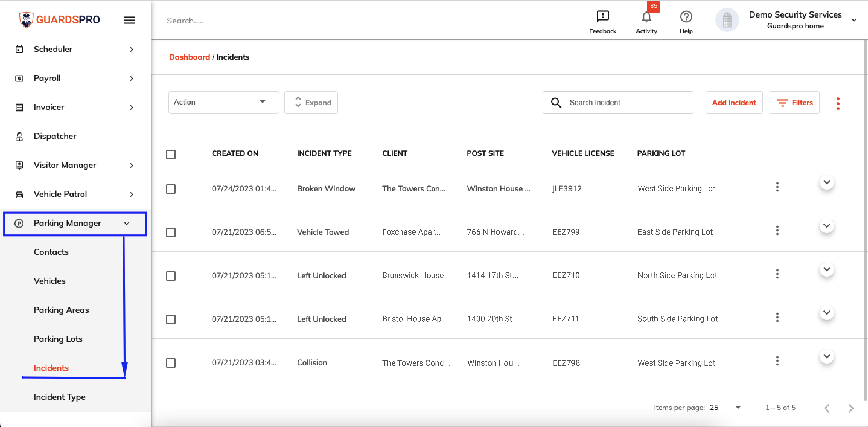The width and height of the screenshot is (868, 427).
Task: Open row menu for Collision incident
Action: pyautogui.click(x=777, y=361)
